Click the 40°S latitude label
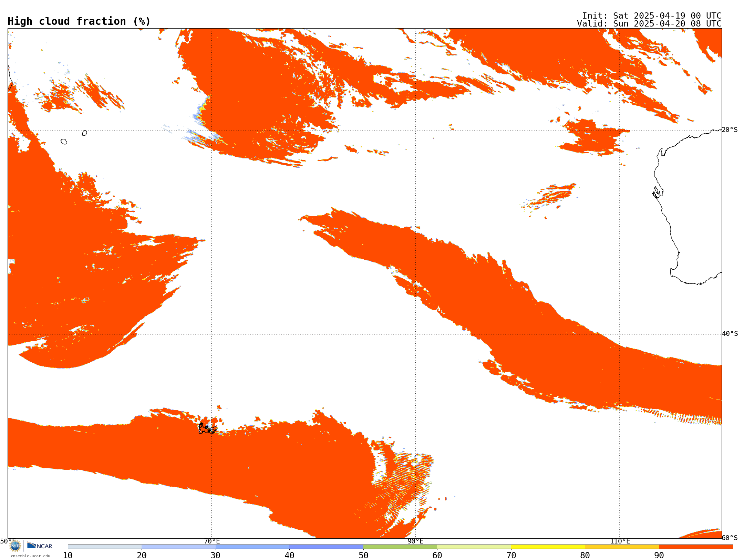 (730, 334)
